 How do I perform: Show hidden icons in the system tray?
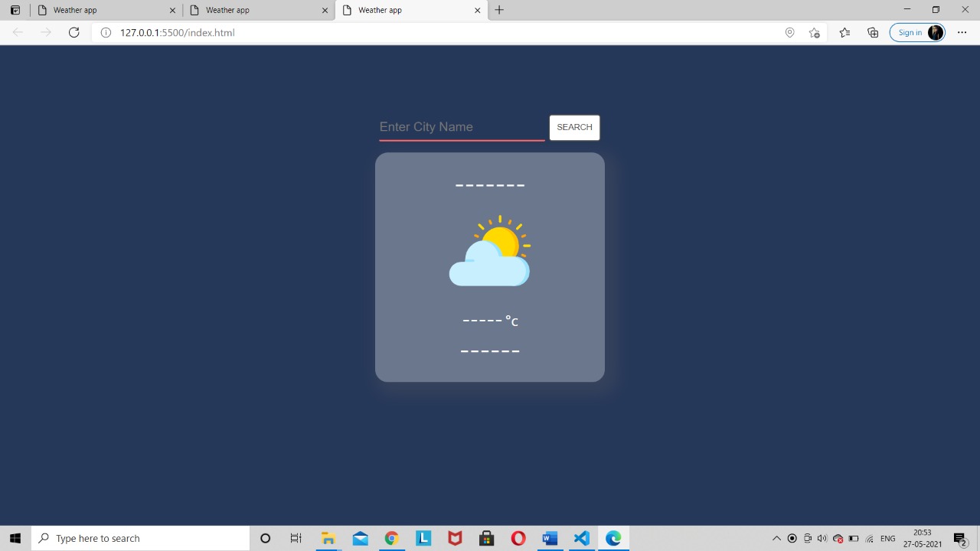click(776, 538)
